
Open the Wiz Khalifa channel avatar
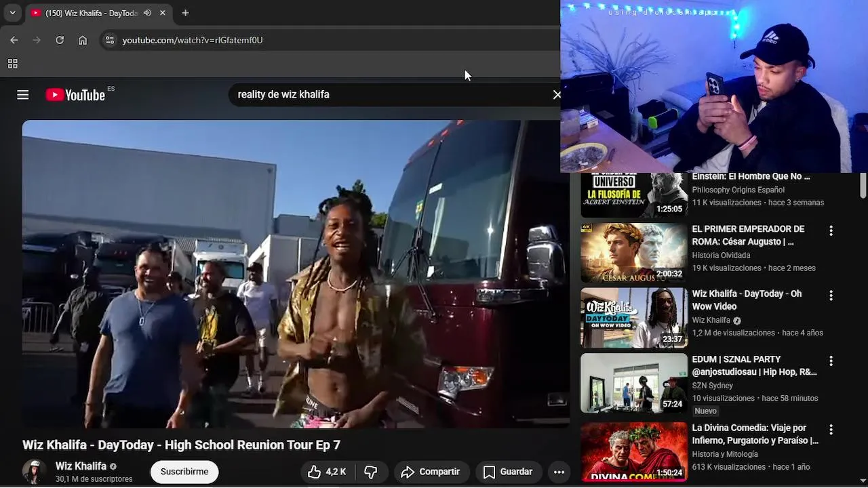click(34, 472)
